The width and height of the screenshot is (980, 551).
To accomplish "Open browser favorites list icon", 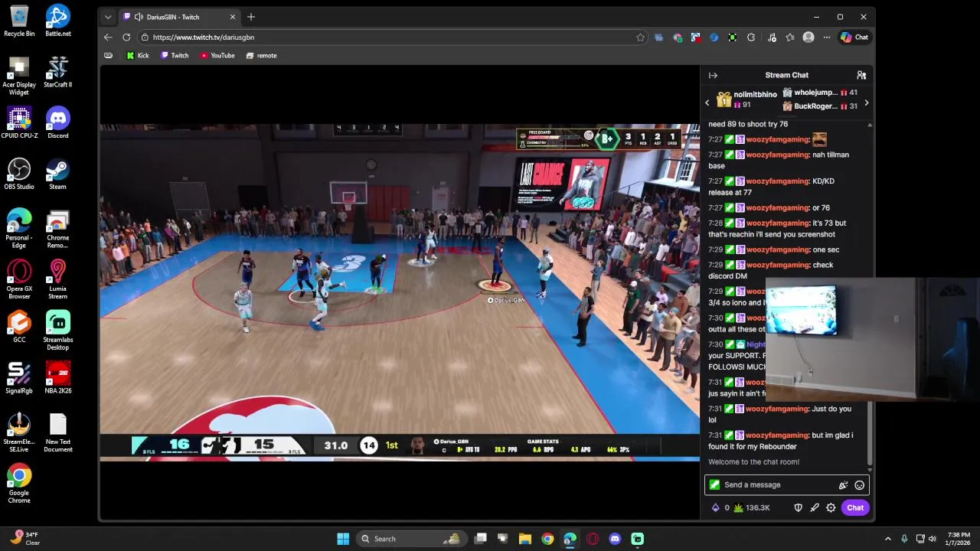I will click(790, 37).
